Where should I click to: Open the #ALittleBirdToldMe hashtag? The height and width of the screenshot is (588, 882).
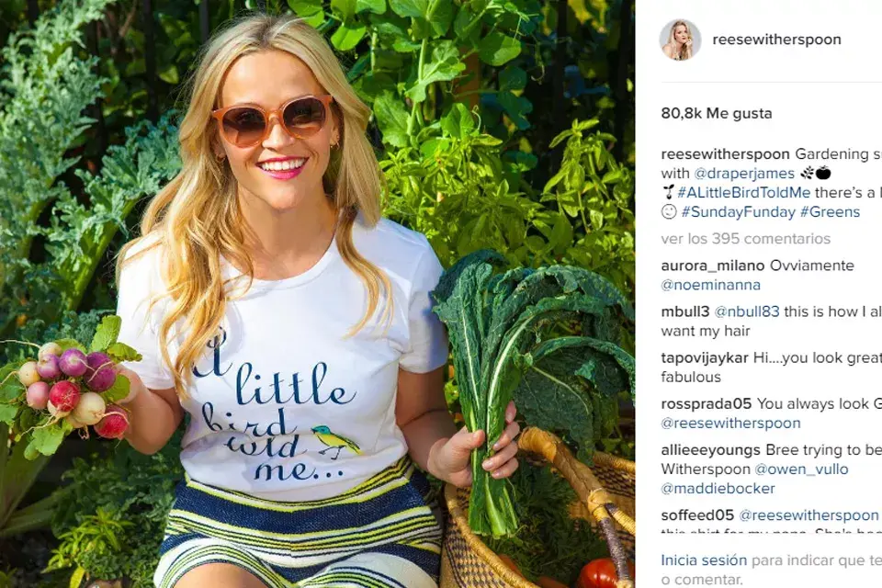[743, 192]
